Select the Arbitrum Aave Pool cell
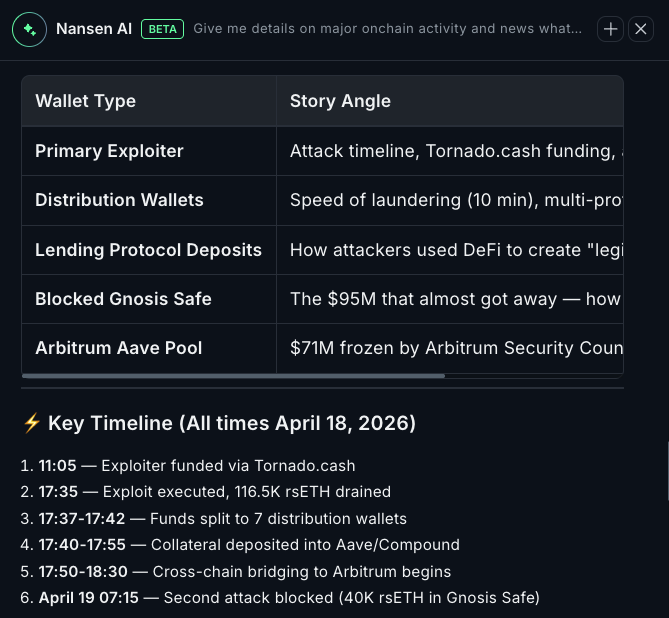669x618 pixels. click(x=149, y=348)
